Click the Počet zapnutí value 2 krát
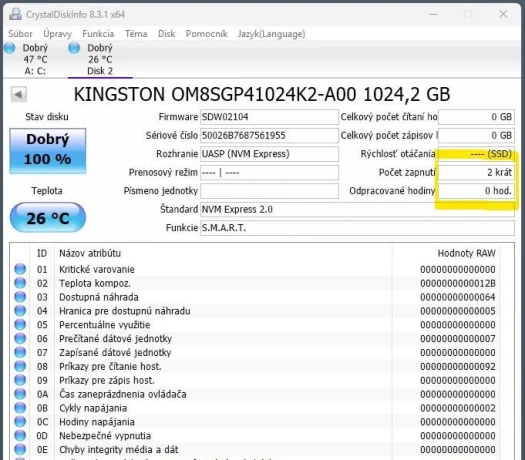 (x=476, y=173)
